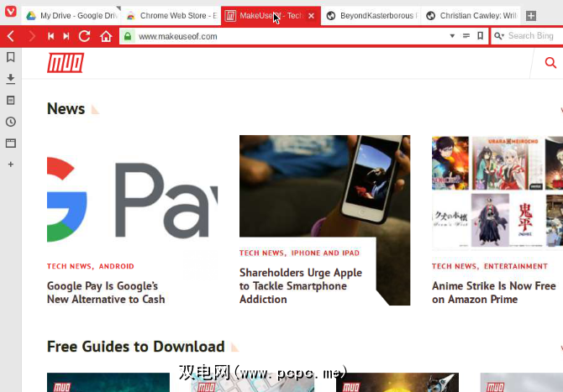Click the Rewind history button
Image resolution: width=563 pixels, height=392 pixels.
(50, 36)
